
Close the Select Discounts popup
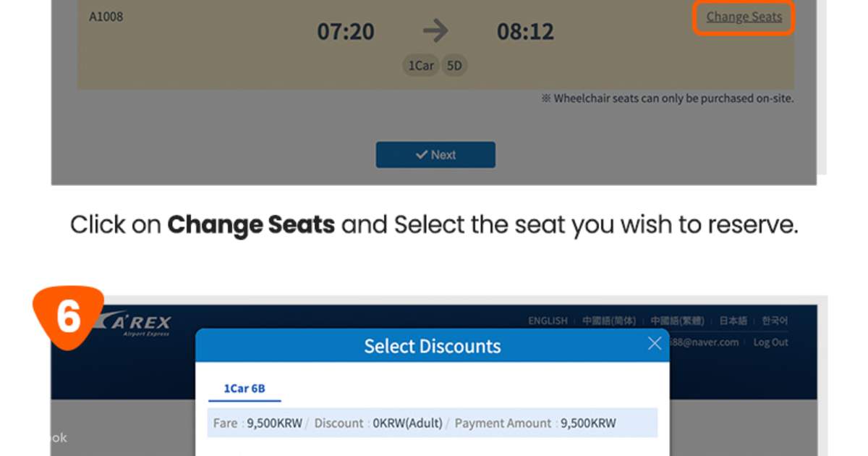(x=655, y=343)
